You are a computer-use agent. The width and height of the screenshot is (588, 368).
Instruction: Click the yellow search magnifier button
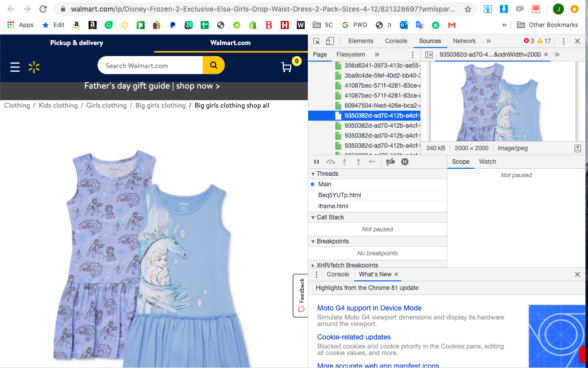pyautogui.click(x=214, y=65)
